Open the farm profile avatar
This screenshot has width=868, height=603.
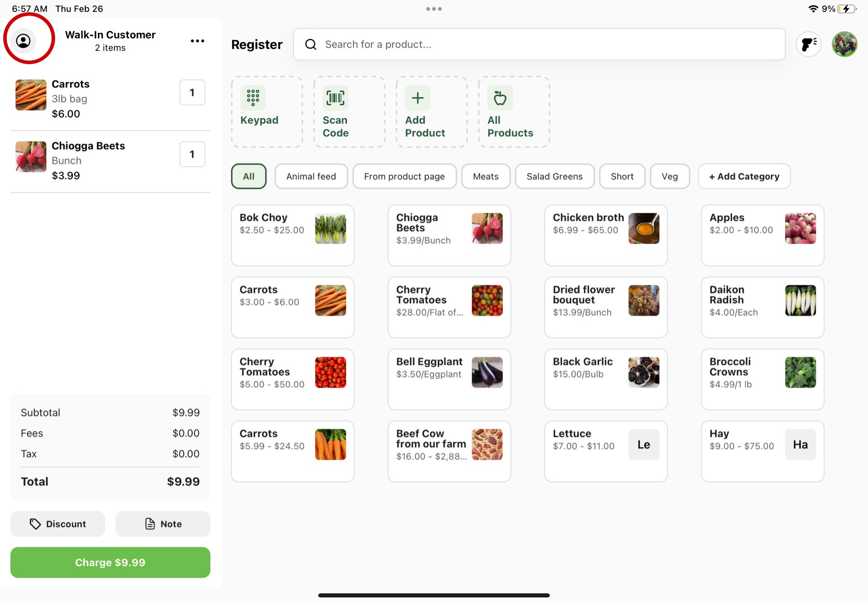pyautogui.click(x=844, y=44)
